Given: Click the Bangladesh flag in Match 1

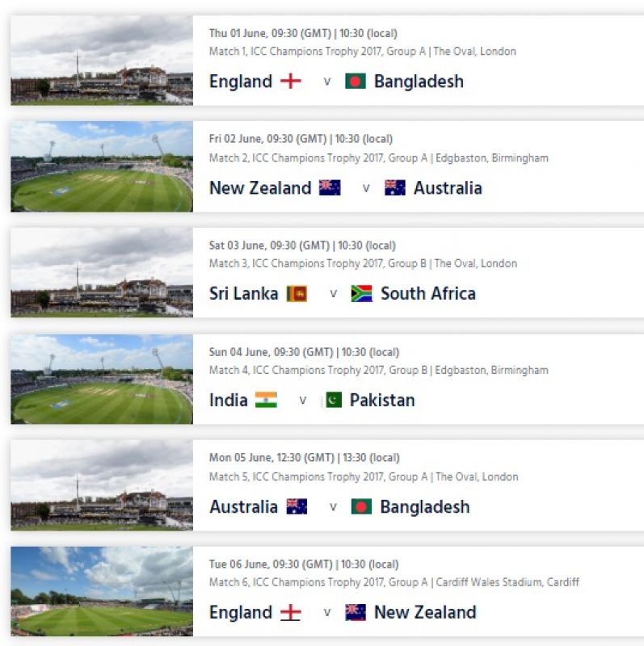Looking at the screenshot, I should 356,82.
